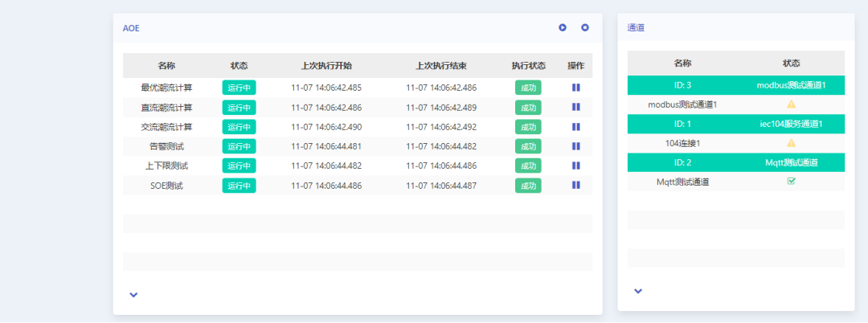The height and width of the screenshot is (323, 868).
Task: Pause the 最优潮流计算 AOE
Action: 575,88
